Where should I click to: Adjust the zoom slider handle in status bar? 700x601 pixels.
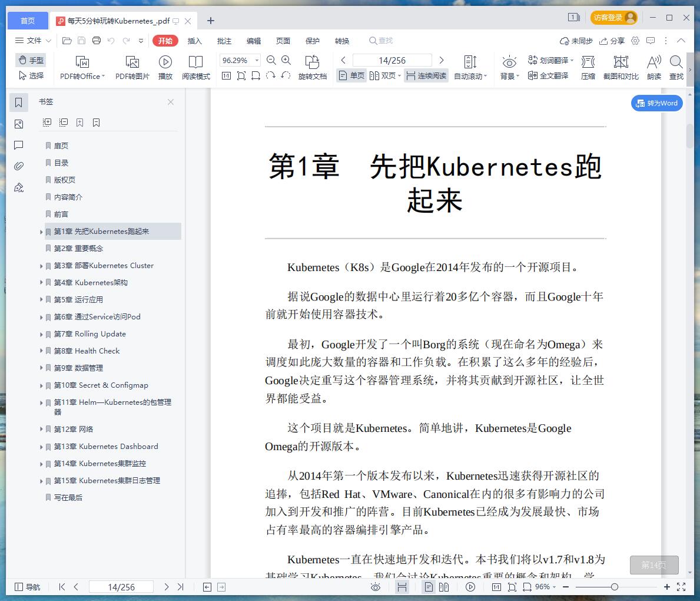coord(615,587)
